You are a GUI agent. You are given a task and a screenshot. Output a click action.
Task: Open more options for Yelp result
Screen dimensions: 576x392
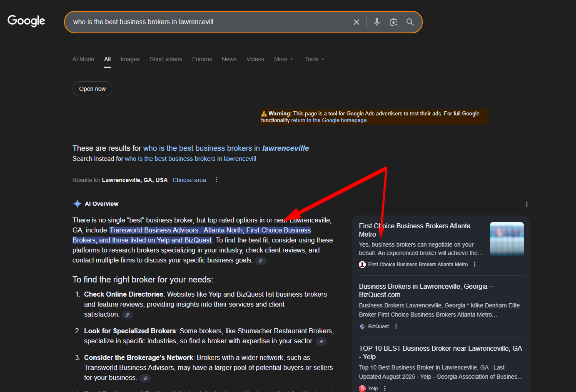pyautogui.click(x=385, y=389)
